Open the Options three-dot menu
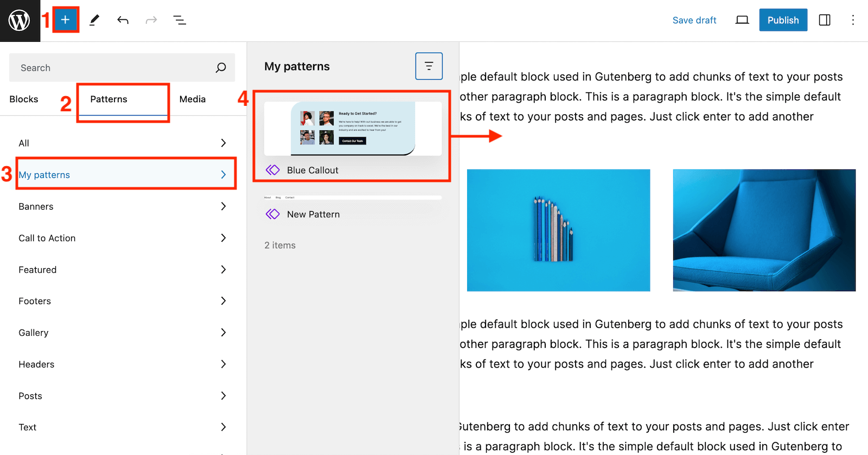The image size is (868, 455). click(853, 20)
